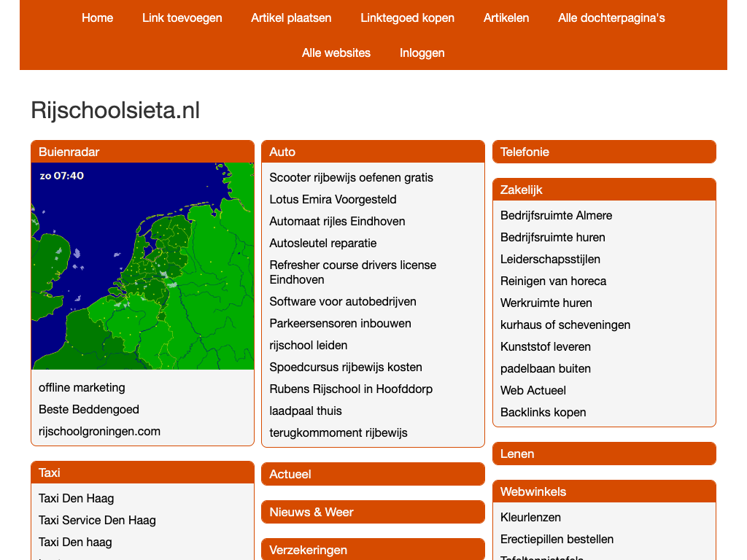Click the Buienradar rain radar map
The image size is (747, 560).
(x=142, y=266)
